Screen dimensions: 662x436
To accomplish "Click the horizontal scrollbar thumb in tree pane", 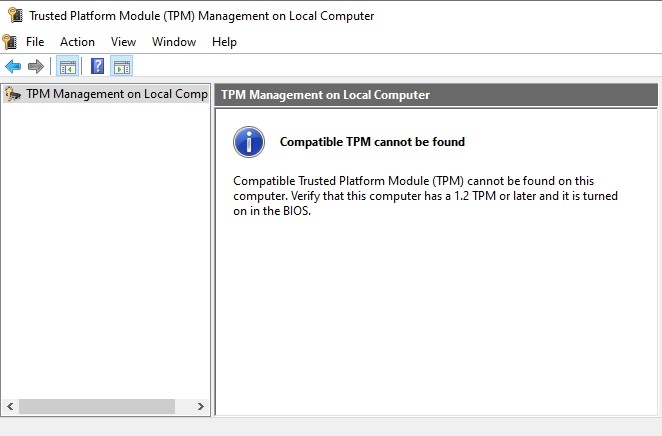I will [x=96, y=407].
